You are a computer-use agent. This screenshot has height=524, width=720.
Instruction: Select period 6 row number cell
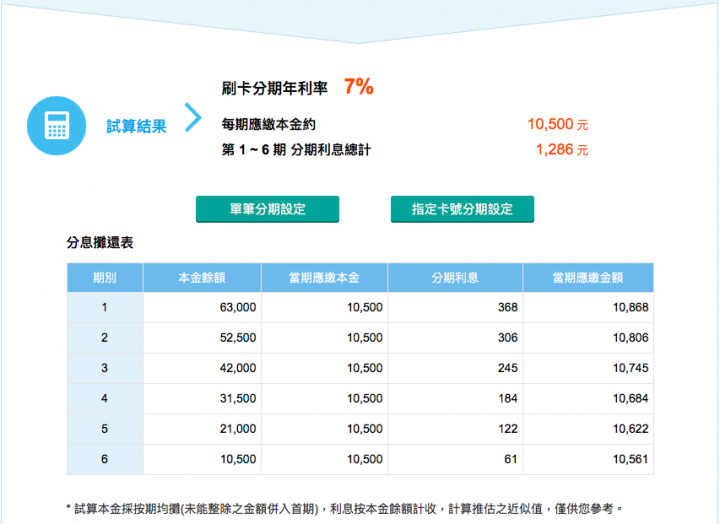(x=105, y=459)
